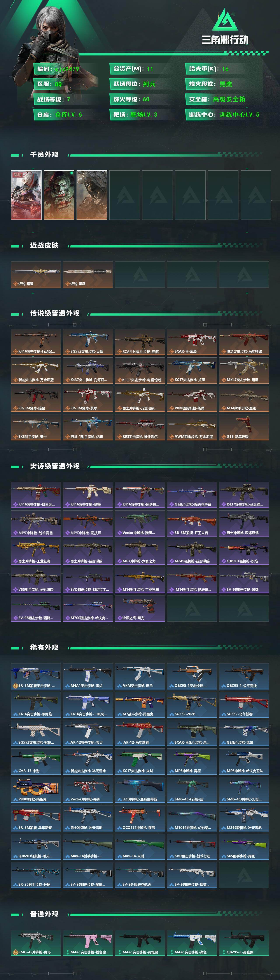
Task: Select the masked operator skin with green dot
Action: click(59, 195)
